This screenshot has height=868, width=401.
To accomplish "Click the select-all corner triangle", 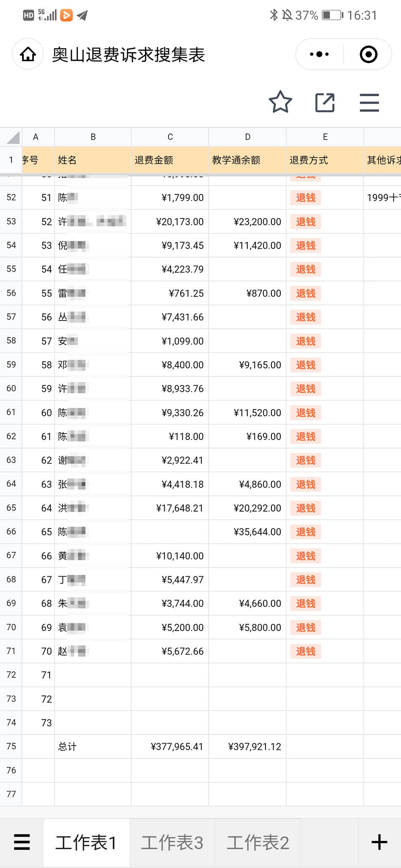I will [11, 137].
